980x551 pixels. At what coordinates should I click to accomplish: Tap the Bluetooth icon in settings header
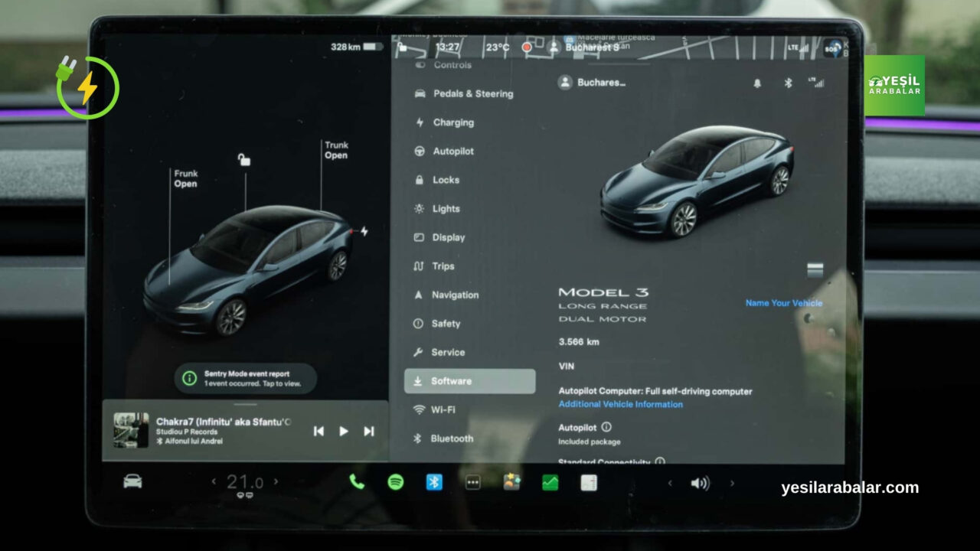[788, 83]
